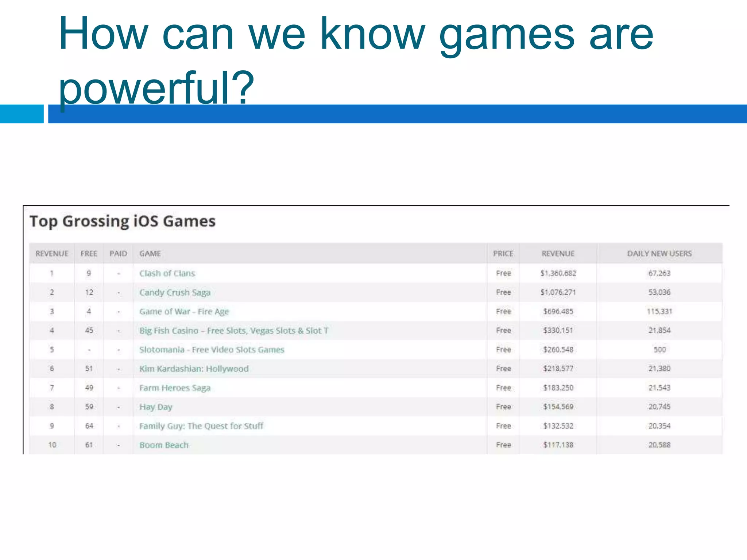The width and height of the screenshot is (747, 560).
Task: Select revenue value $1,076,271
Action: tap(558, 292)
